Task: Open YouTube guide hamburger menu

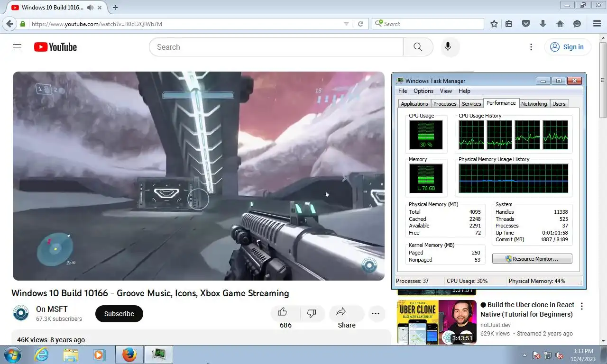Action: (x=17, y=47)
